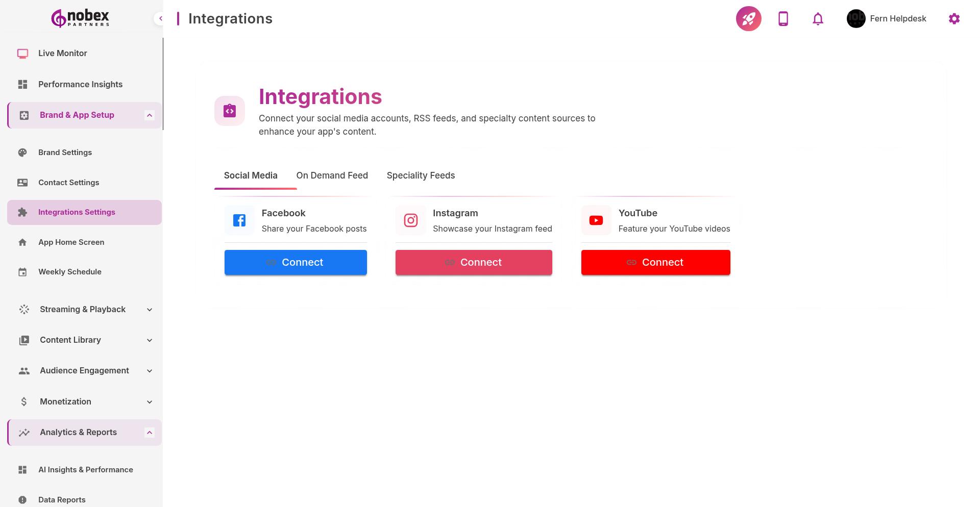980x507 pixels.
Task: Expand the Content Library section
Action: tap(149, 340)
